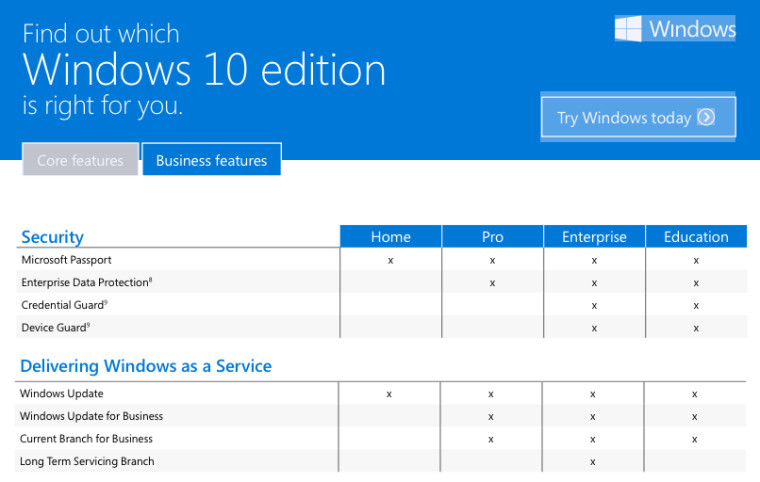Click the Windows 10 edition headline text
The height and width of the screenshot is (482, 760).
click(x=204, y=70)
